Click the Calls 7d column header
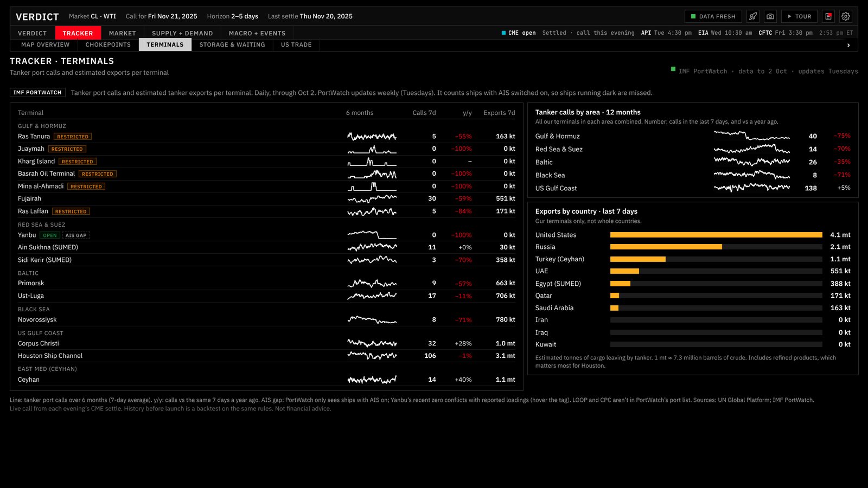 coord(424,113)
